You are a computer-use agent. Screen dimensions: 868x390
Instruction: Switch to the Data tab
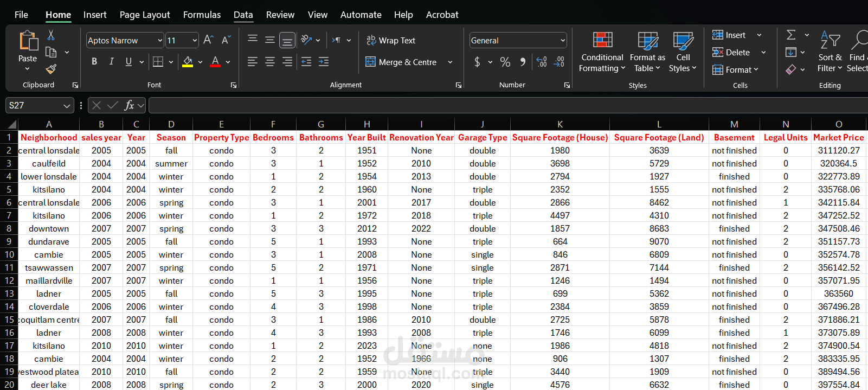point(243,15)
